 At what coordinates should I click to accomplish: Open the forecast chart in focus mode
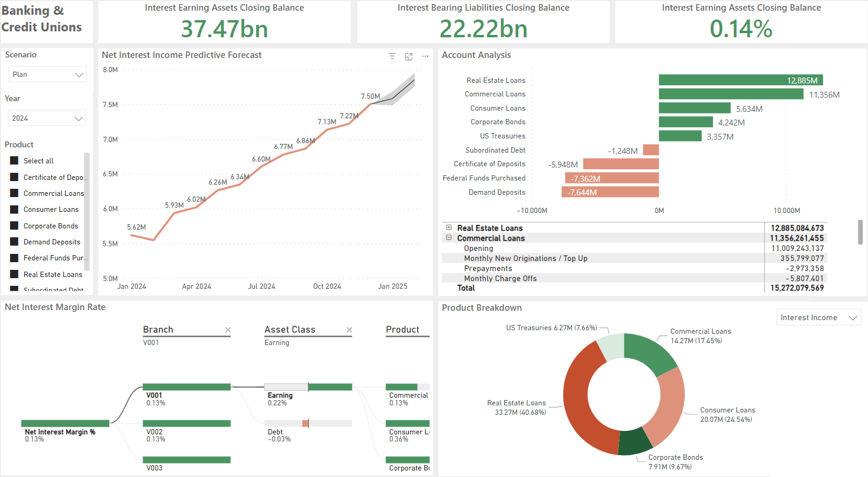point(408,56)
